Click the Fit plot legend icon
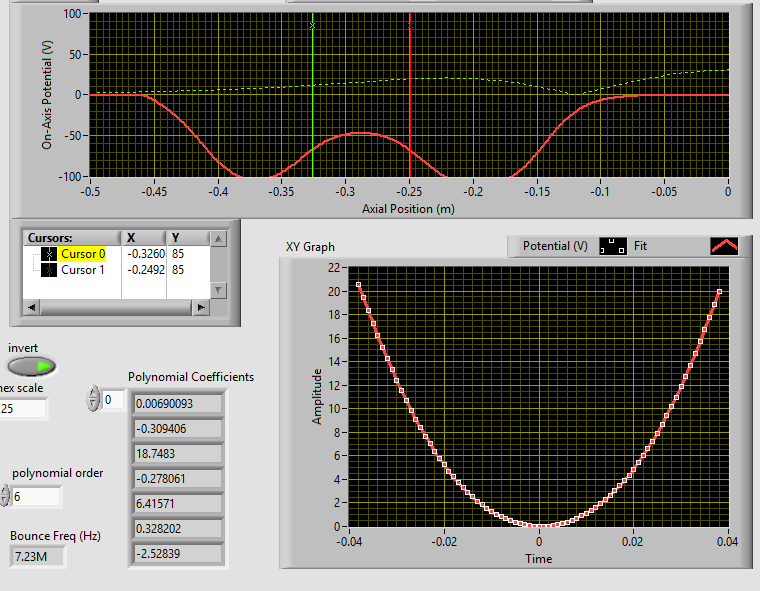This screenshot has width=760, height=591. [723, 245]
